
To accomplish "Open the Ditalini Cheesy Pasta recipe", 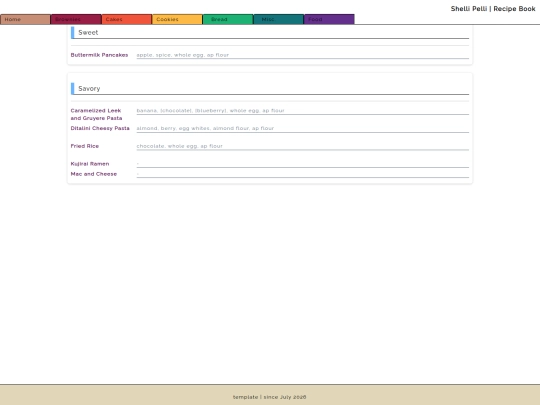I will 100,128.
